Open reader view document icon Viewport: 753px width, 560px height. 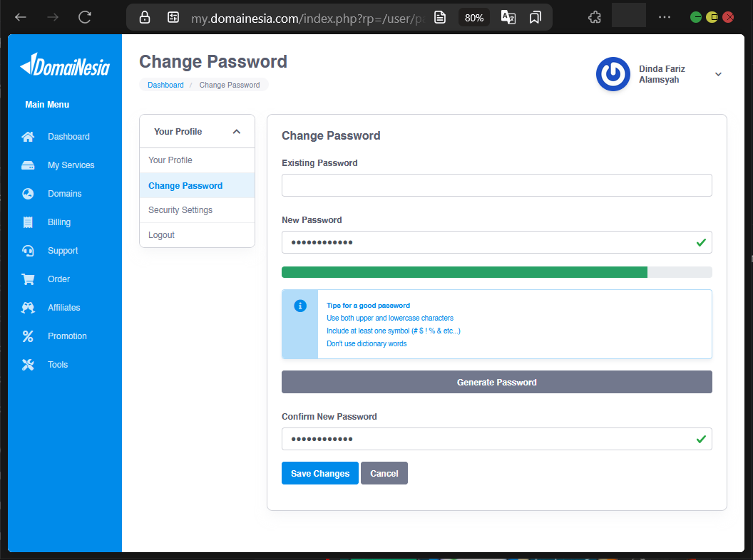coord(440,18)
